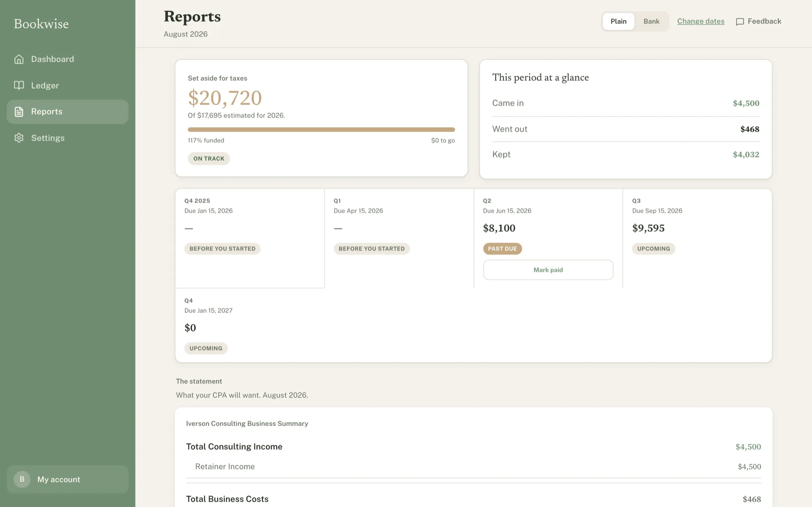Click the $20,720 set aside amount
812x507 pixels.
[225, 98]
